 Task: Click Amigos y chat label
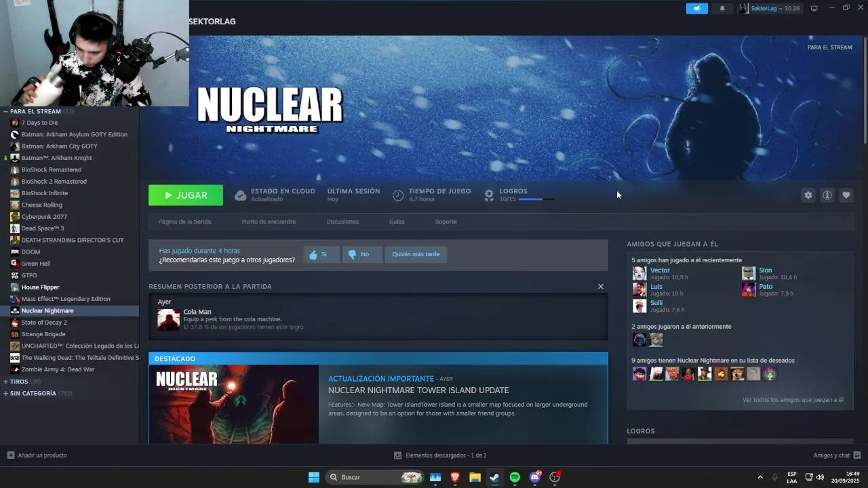[831, 455]
